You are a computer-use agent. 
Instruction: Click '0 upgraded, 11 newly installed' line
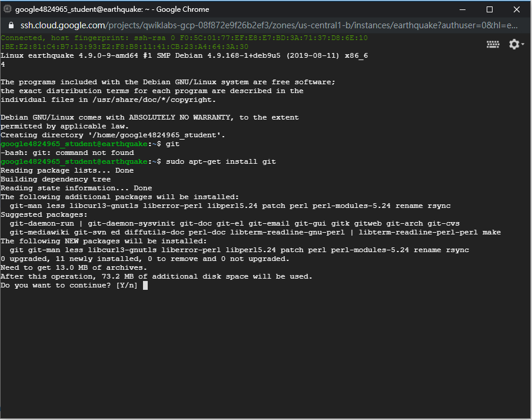tap(145, 259)
